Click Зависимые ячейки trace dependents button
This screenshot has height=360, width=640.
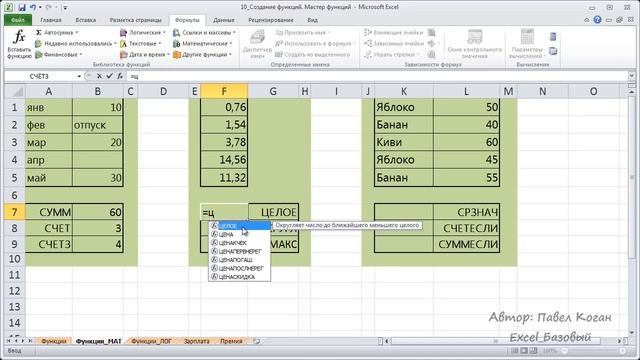(x=394, y=43)
